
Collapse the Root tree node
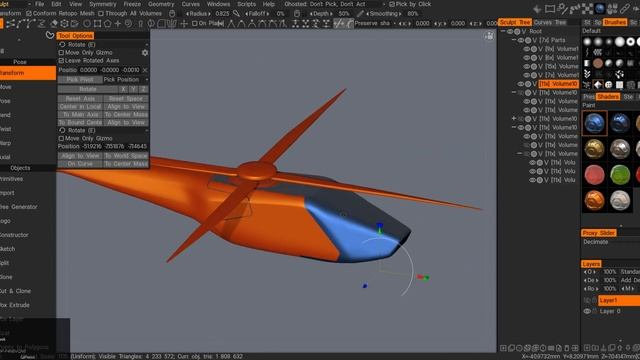point(503,31)
